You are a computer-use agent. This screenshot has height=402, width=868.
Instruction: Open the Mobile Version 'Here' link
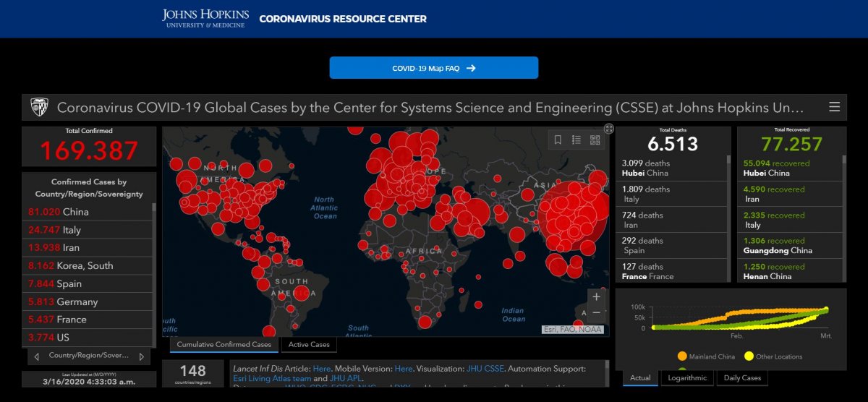404,369
